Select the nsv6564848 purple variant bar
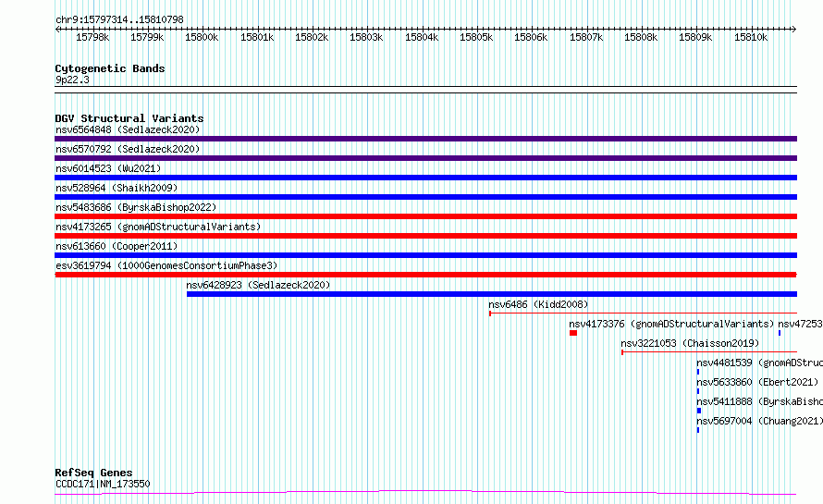Screen dimensions: 823x504 point(425,139)
